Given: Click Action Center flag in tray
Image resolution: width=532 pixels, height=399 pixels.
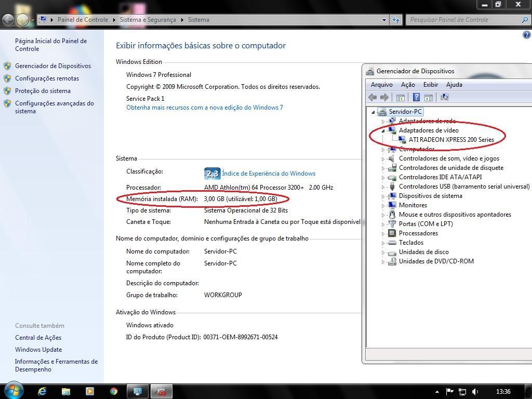Looking at the screenshot, I should pyautogui.click(x=449, y=392).
